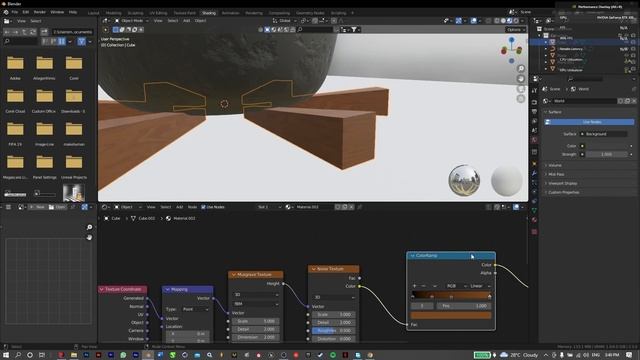Collapse the Musgrave Texture node
This screenshot has height=360, width=640.
click(234, 275)
